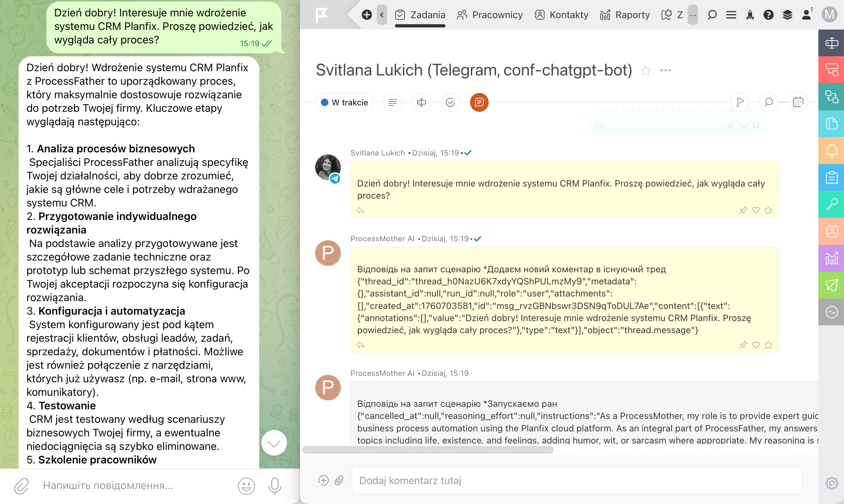Toggle heart on Svitlana Lukich's comment
The width and height of the screenshot is (844, 504).
[x=756, y=210]
